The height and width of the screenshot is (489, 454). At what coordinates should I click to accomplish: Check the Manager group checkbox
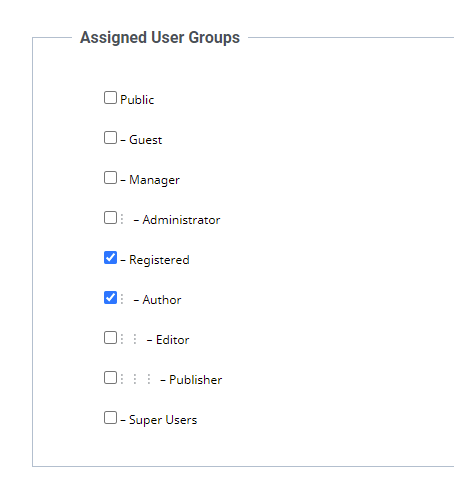pyautogui.click(x=110, y=178)
